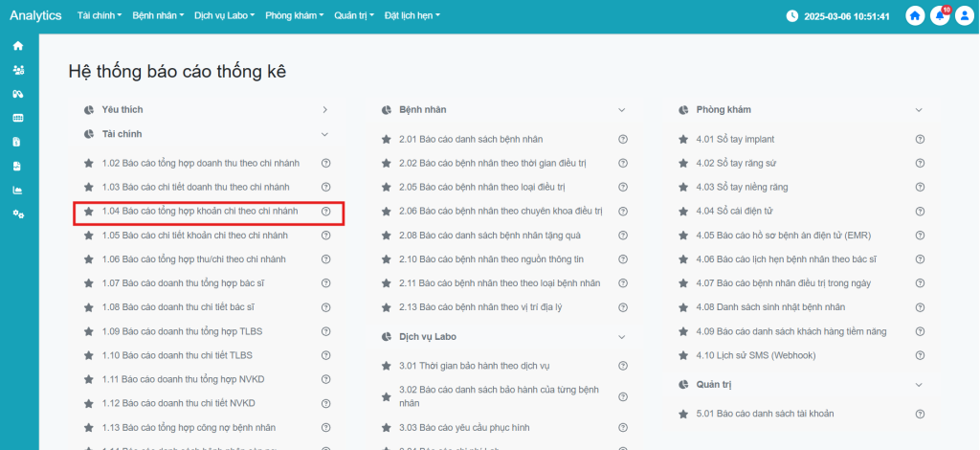Click the Analytics brand logo
This screenshot has width=980, height=450.
coord(35,16)
